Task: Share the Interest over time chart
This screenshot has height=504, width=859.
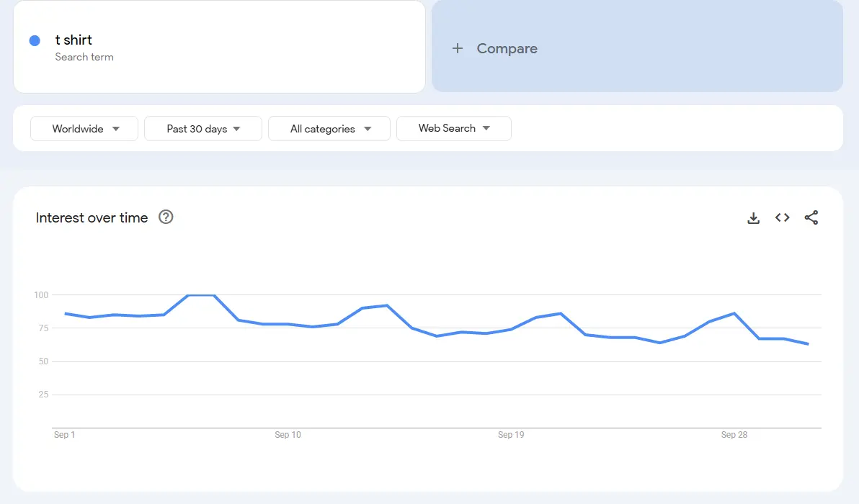Action: [811, 217]
